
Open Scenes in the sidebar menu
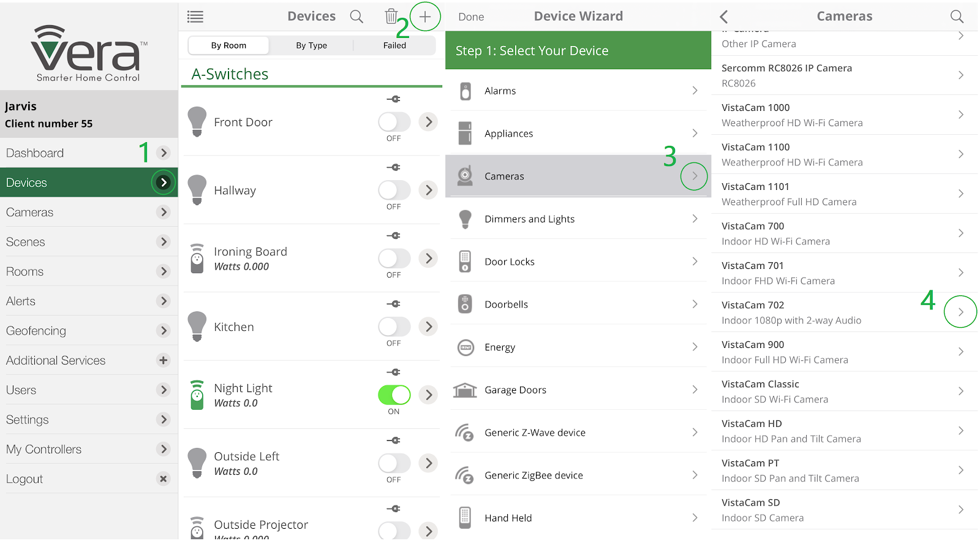point(89,242)
